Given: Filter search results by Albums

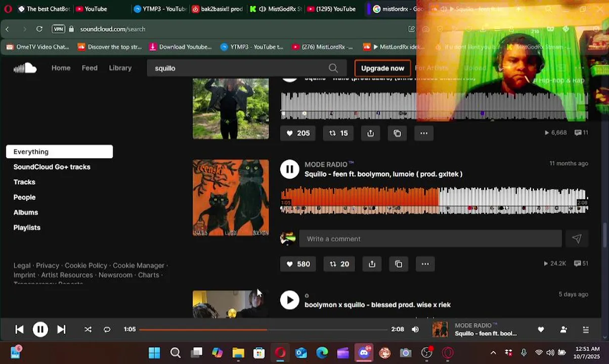Looking at the screenshot, I should tap(25, 212).
